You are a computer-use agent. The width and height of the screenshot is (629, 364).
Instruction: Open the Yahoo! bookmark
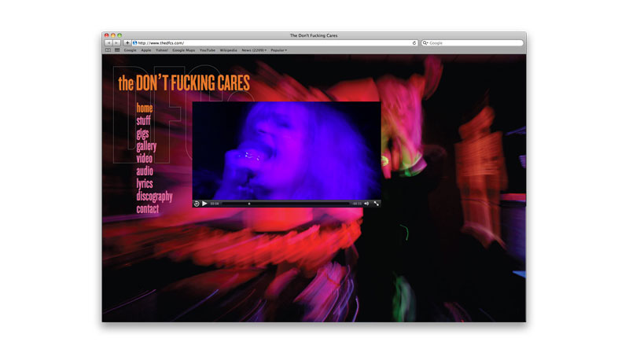[162, 50]
